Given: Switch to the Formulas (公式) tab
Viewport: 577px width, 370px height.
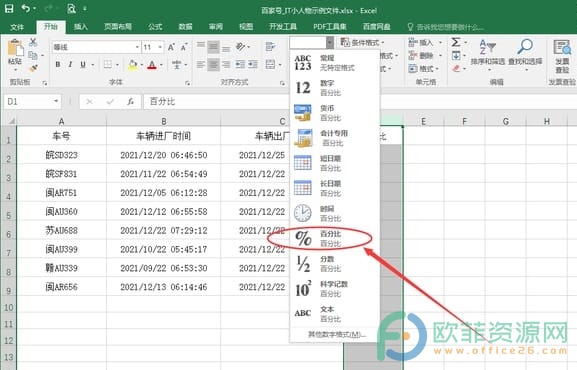Looking at the screenshot, I should pos(155,27).
